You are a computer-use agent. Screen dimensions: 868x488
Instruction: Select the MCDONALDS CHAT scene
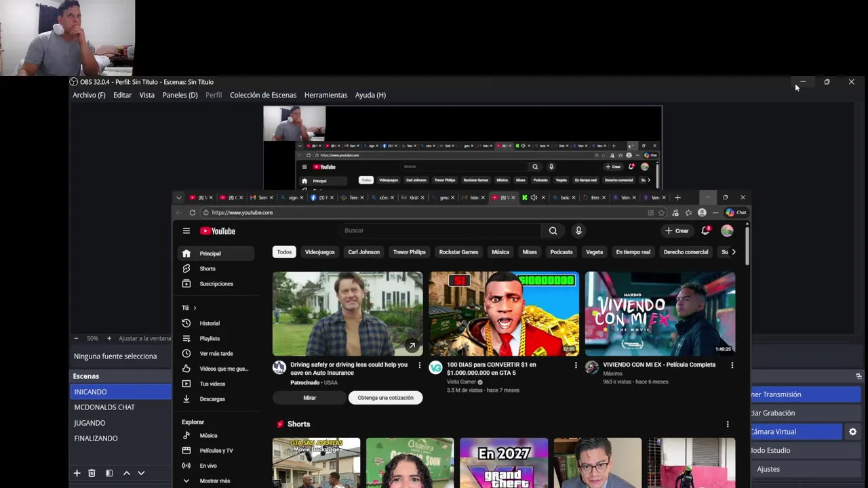(x=121, y=407)
